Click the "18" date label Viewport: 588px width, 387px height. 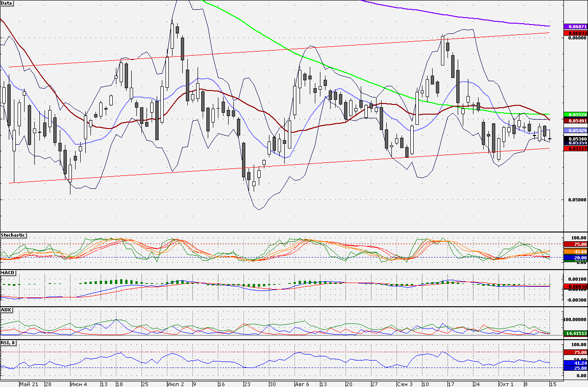click(120, 384)
